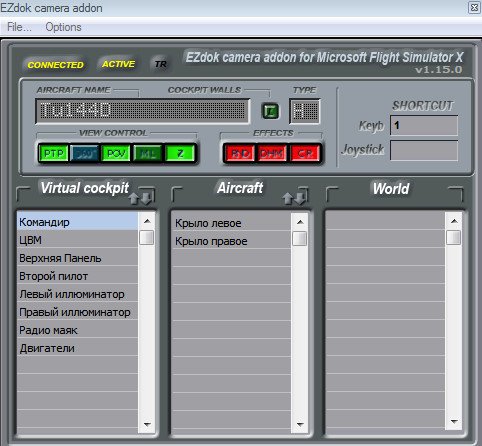Image resolution: width=482 pixels, height=446 pixels.
Task: Select the Второй пилот camera
Action: (x=77, y=276)
